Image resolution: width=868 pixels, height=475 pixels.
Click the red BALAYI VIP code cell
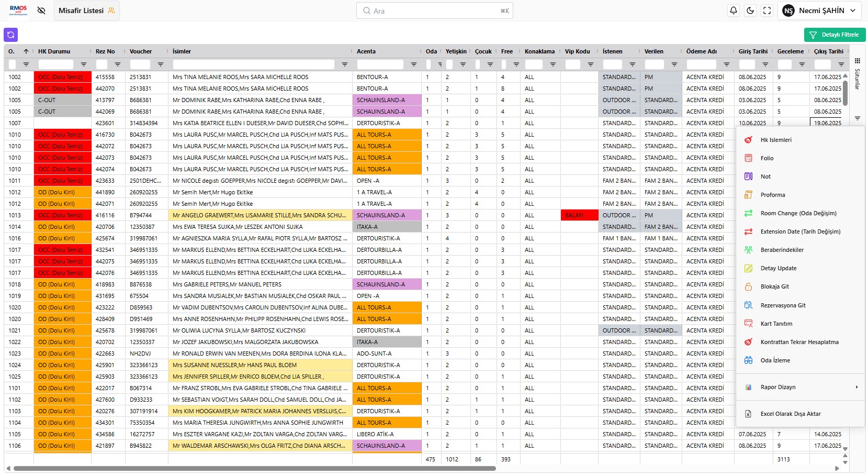(x=579, y=215)
